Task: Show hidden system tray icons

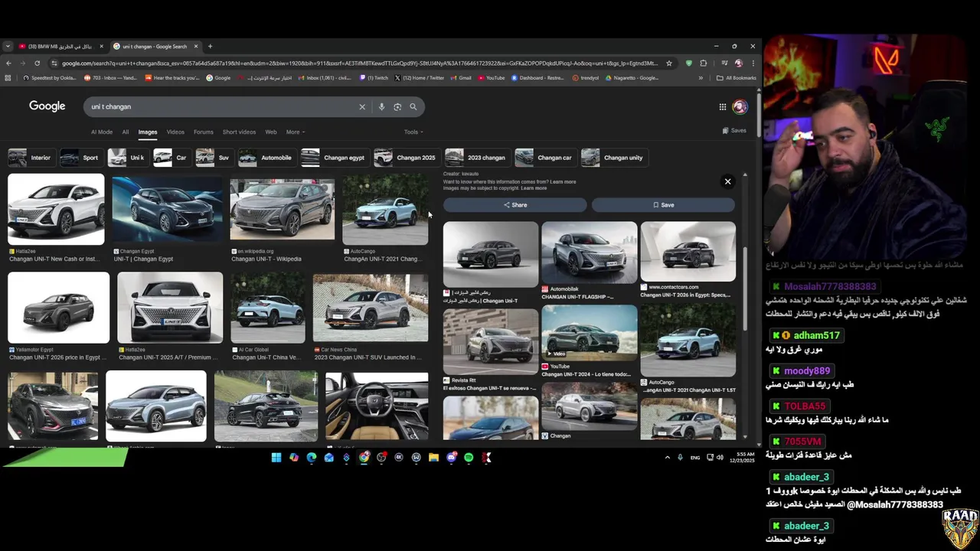Action: coord(667,458)
